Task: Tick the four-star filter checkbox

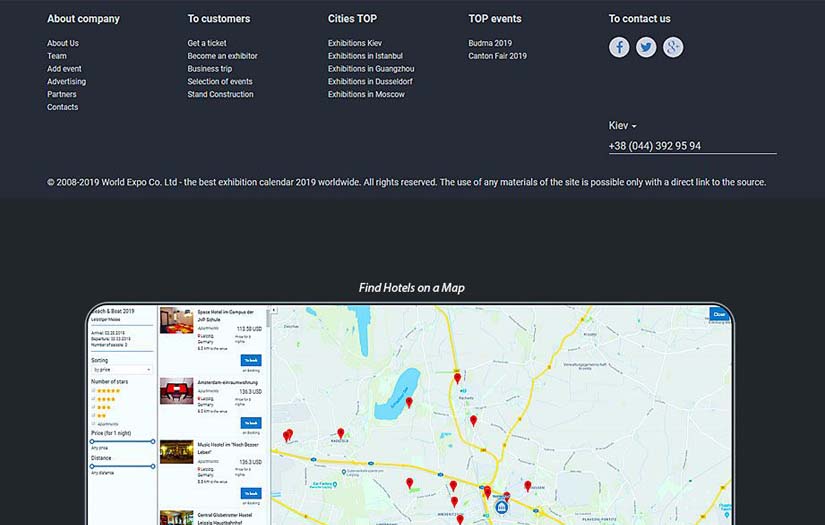Action: tap(94, 399)
